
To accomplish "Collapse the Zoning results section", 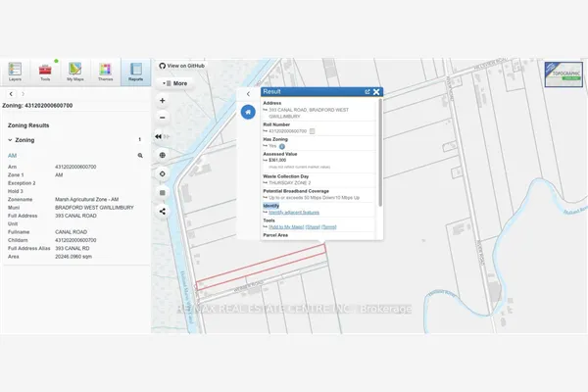I will [x=10, y=140].
